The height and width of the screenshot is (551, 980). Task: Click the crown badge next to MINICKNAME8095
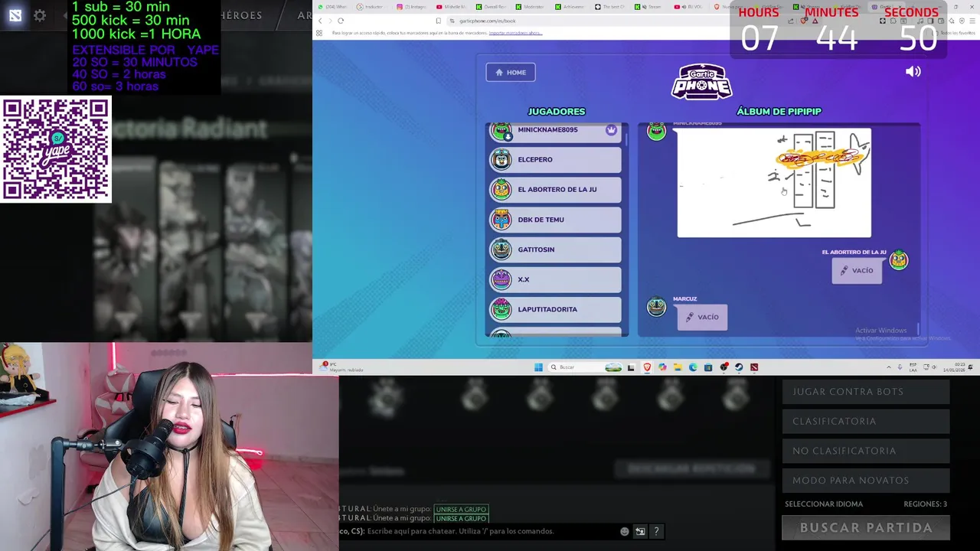tap(611, 130)
